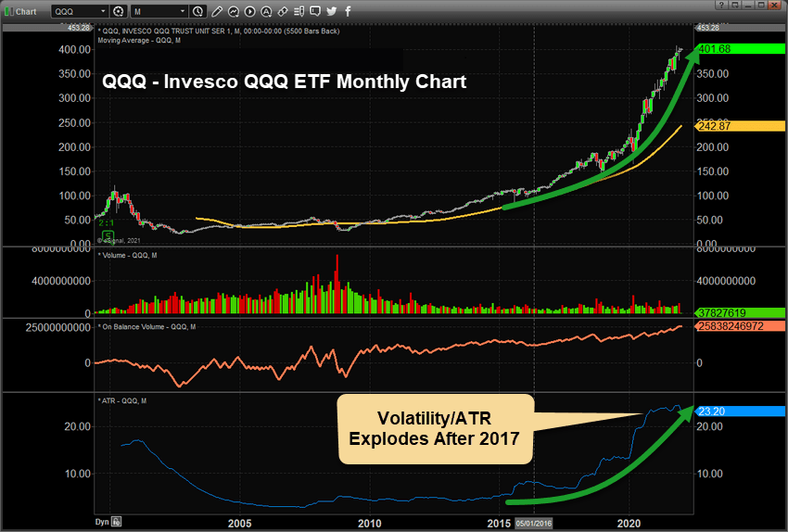Open the auto-scale A icon menu
This screenshot has height=532, width=788.
pos(266,11)
